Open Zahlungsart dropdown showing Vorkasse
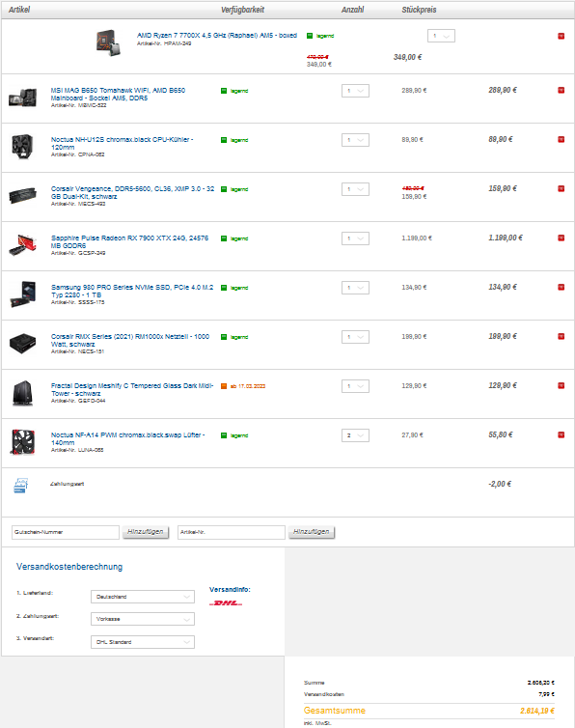The width and height of the screenshot is (575, 728). [x=143, y=619]
